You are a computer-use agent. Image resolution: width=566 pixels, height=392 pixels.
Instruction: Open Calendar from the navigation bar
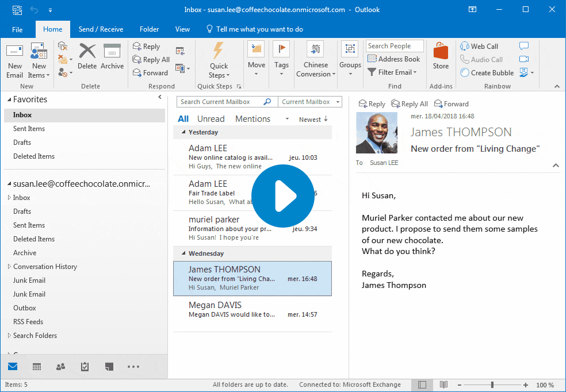37,367
